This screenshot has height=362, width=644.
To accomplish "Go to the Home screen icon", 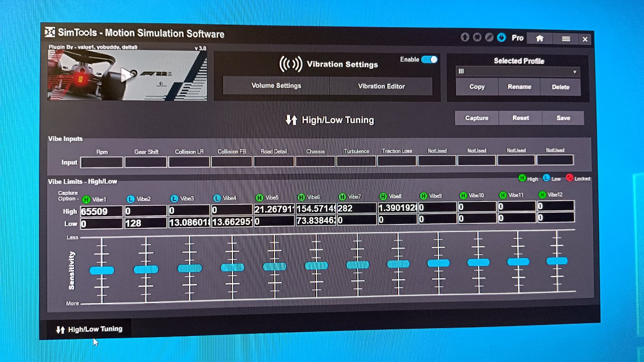I will (540, 38).
